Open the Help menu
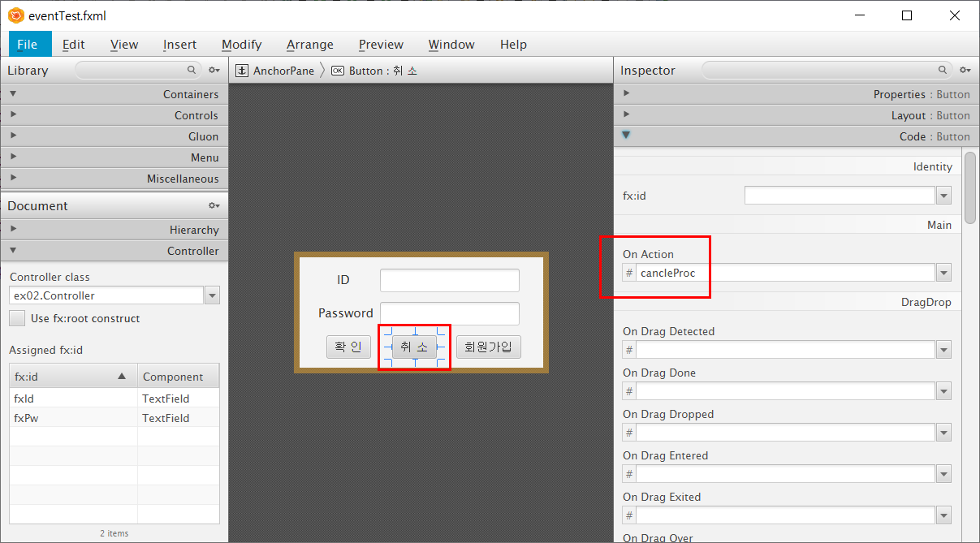The width and height of the screenshot is (980, 543). coord(513,44)
